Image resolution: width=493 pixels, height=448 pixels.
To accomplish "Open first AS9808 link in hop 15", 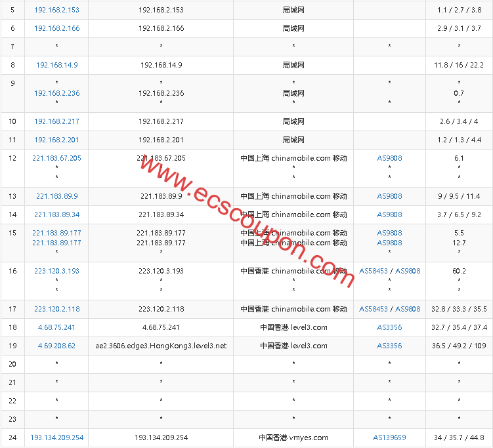I will tap(389, 233).
